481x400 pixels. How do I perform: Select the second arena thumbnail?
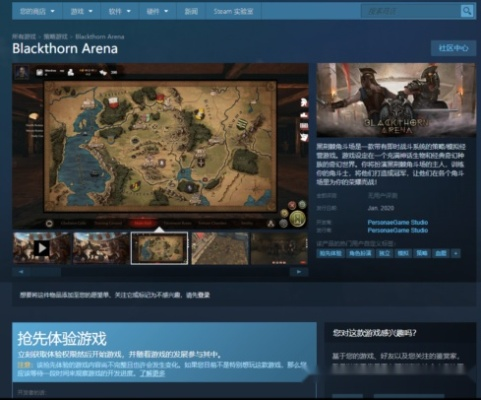[101, 248]
